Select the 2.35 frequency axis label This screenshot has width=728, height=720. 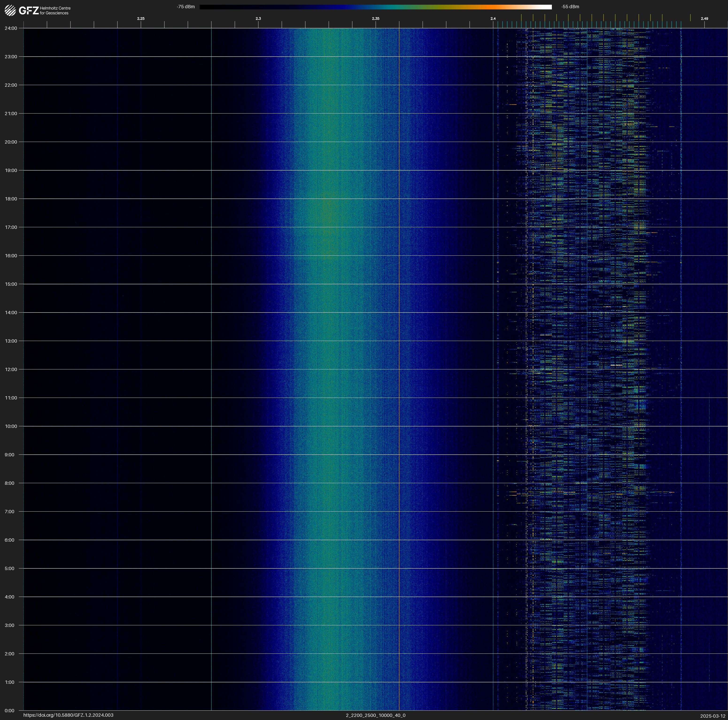tap(375, 19)
